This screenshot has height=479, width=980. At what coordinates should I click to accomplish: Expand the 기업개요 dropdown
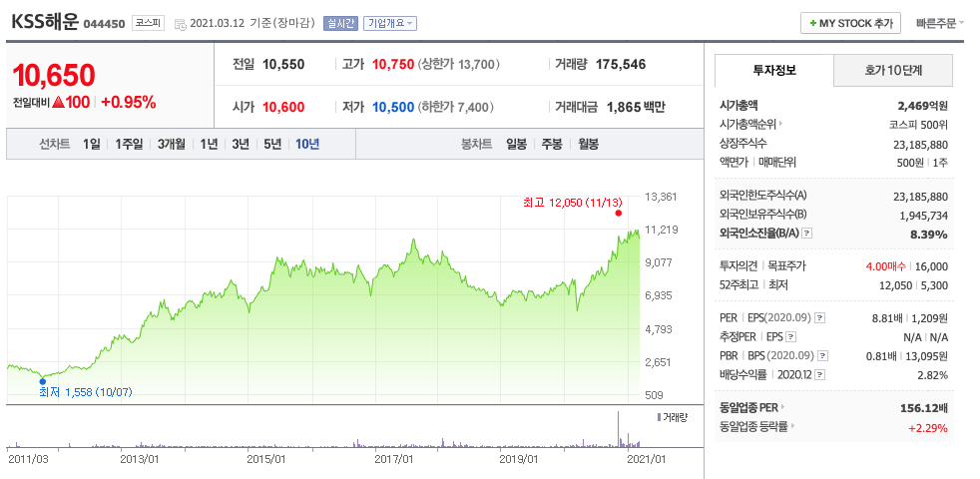click(x=390, y=24)
